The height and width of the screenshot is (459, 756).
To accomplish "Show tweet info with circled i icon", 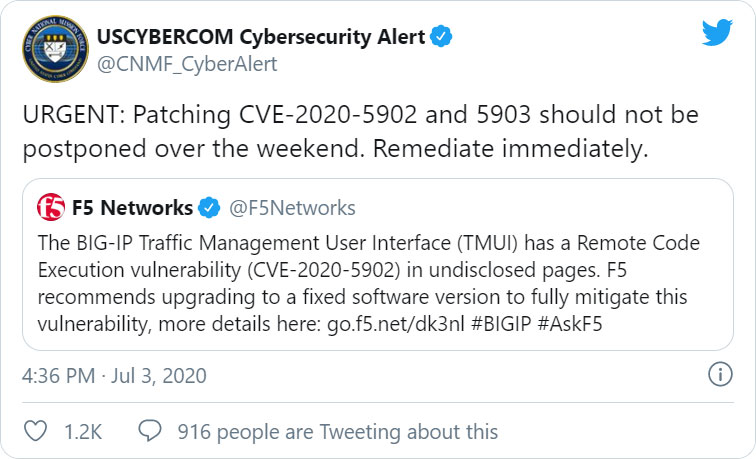I will click(720, 374).
